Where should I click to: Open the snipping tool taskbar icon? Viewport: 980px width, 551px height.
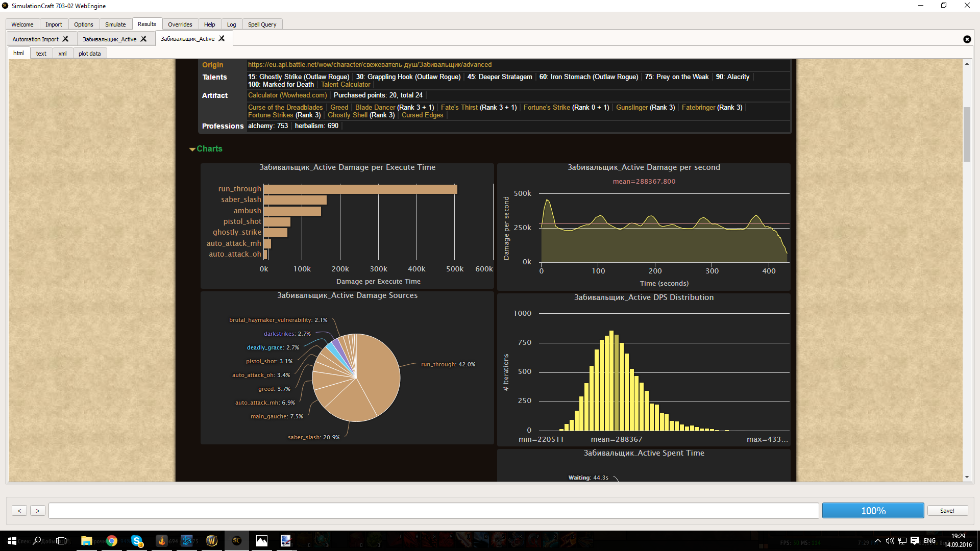[x=286, y=541]
